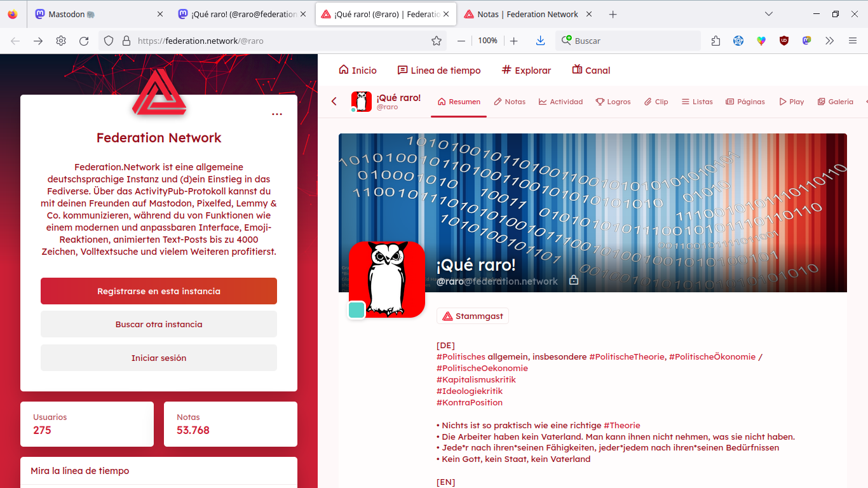The width and height of the screenshot is (868, 488).
Task: Select Explorar in top navigation
Action: (526, 71)
